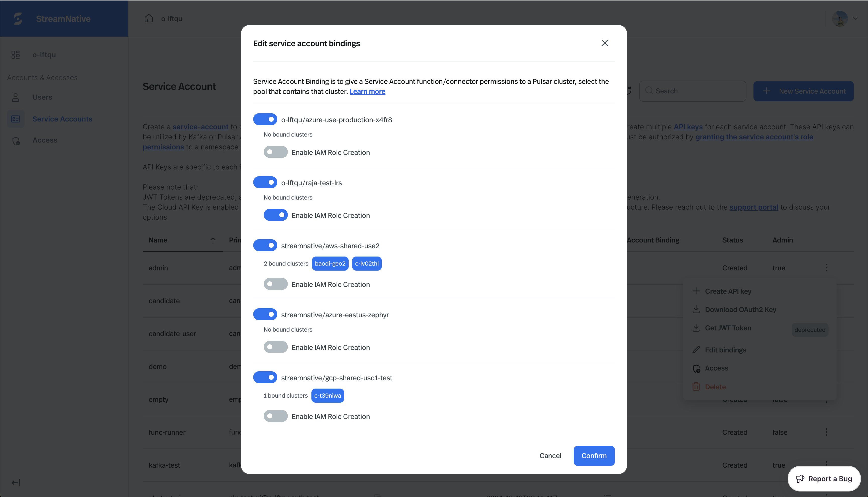Choose Access from the context menu
The image size is (868, 497).
[697, 368]
